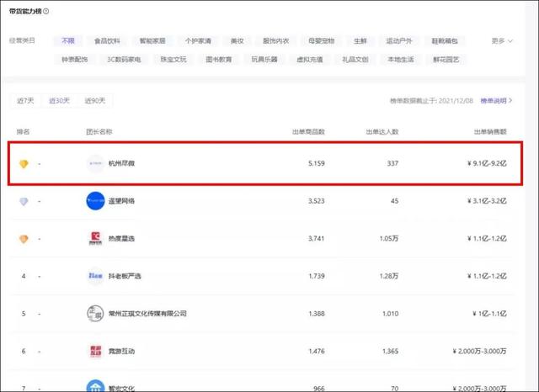The image size is (539, 392).
Task: Filter by 鞋靴箱包 category
Action: tap(445, 41)
